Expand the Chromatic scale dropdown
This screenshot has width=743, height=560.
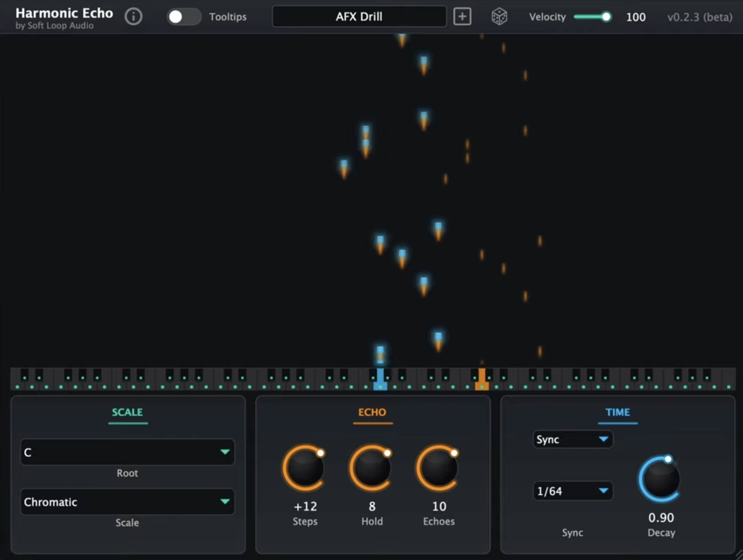[127, 502]
